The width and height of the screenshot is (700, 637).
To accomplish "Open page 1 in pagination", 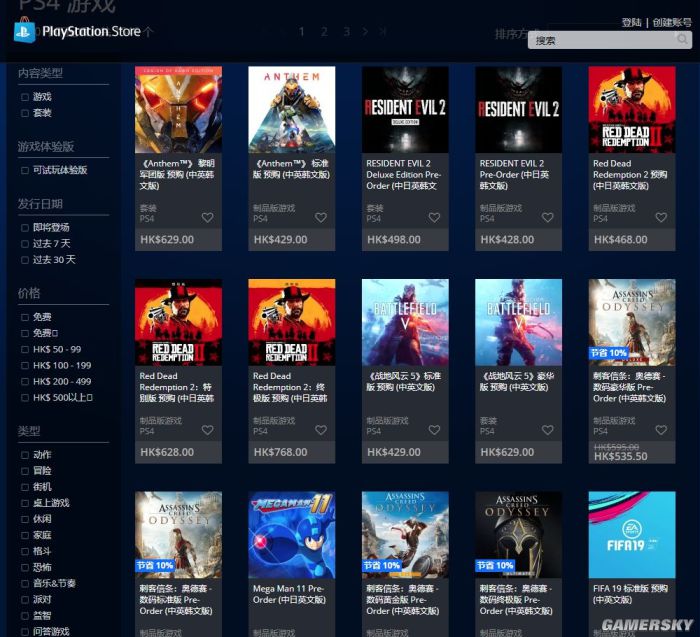I will coord(302,31).
